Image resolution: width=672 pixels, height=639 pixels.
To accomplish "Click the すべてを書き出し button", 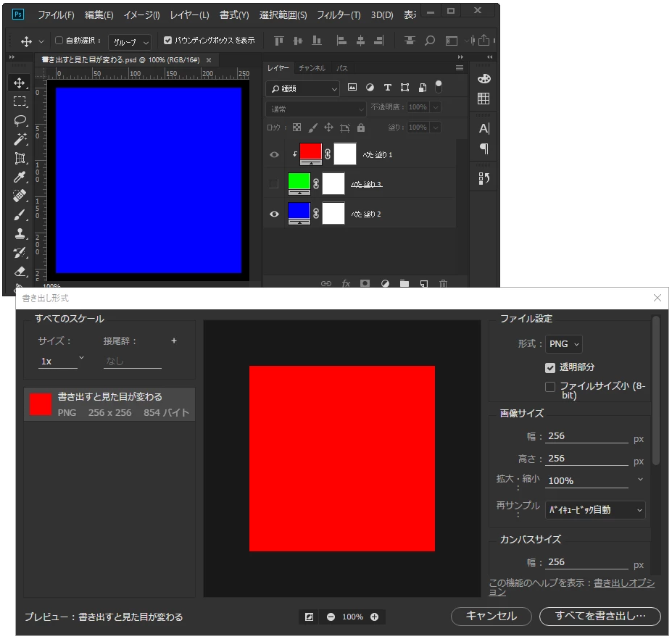I will [600, 616].
